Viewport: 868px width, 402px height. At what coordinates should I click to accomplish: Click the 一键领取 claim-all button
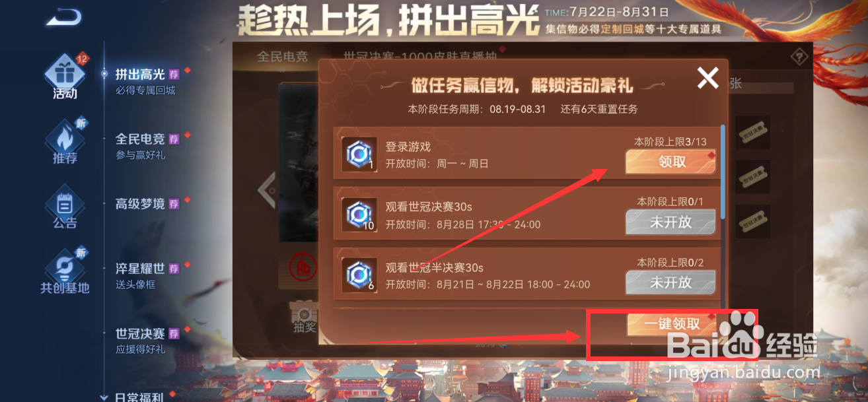(672, 323)
